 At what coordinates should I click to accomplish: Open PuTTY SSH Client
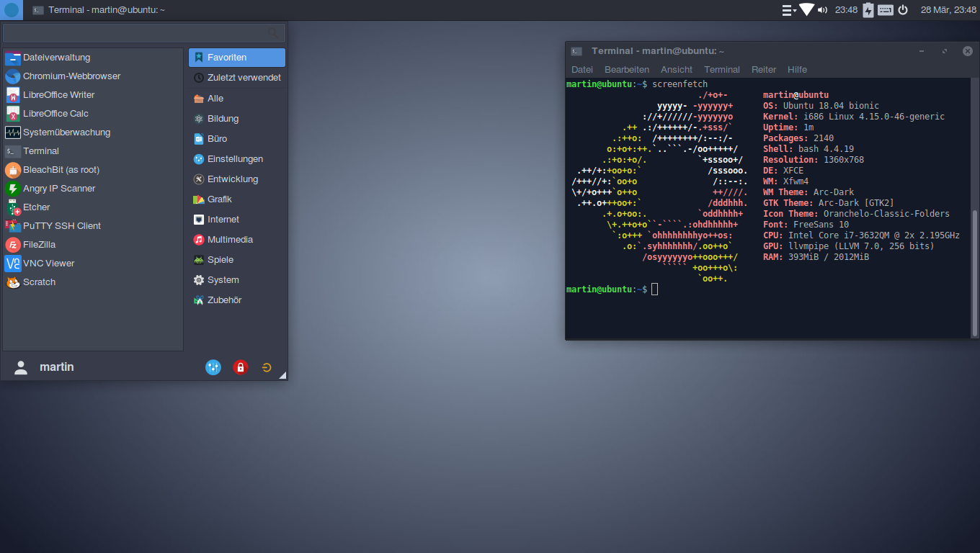tap(93, 226)
